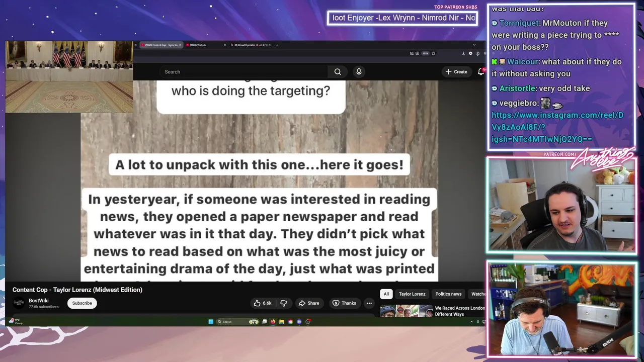Share the Content Cop video

(x=309, y=303)
